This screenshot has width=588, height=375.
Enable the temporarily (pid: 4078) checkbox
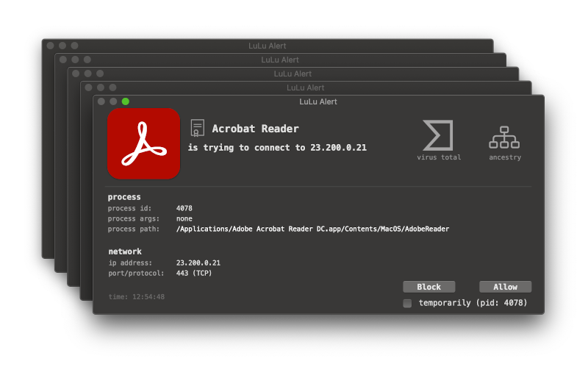click(407, 303)
